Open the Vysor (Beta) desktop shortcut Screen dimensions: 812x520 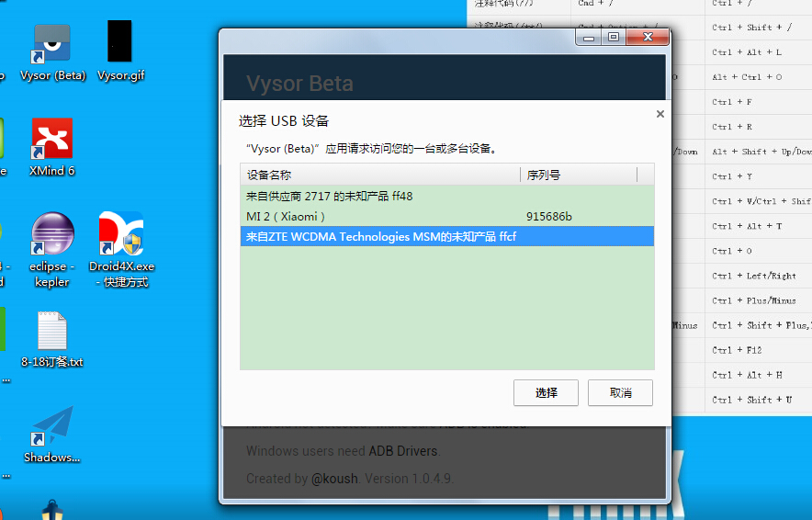click(x=52, y=44)
